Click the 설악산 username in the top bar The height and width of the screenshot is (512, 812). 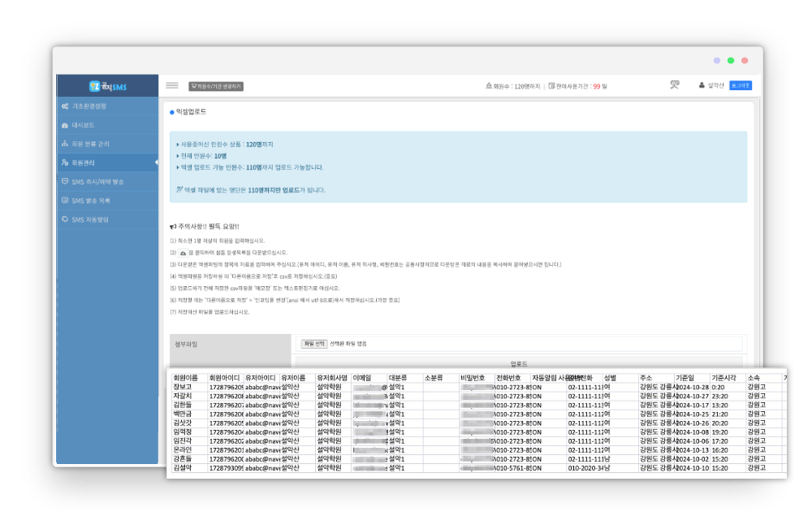tap(715, 85)
